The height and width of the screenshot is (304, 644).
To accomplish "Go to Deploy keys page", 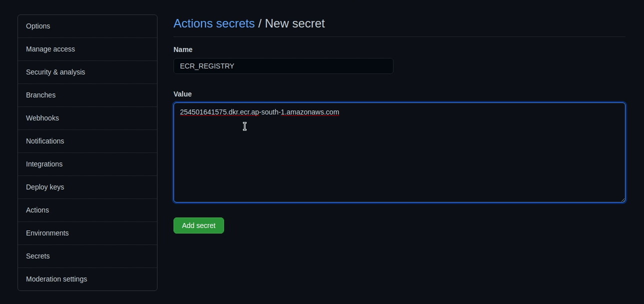I will [45, 187].
